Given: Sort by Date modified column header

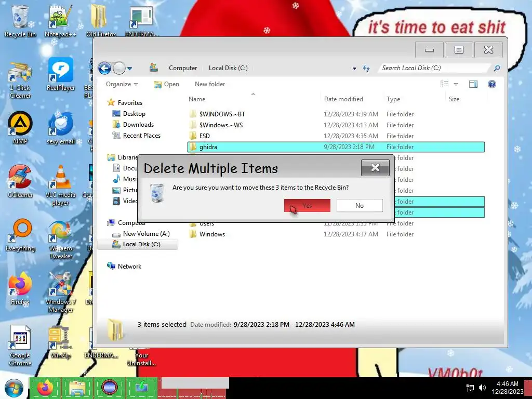Looking at the screenshot, I should coord(352,99).
